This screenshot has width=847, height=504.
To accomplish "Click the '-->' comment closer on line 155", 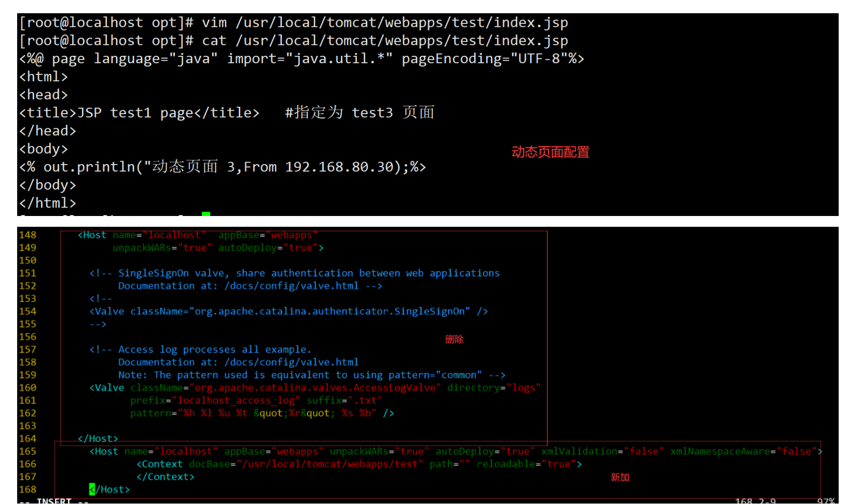I will click(98, 324).
